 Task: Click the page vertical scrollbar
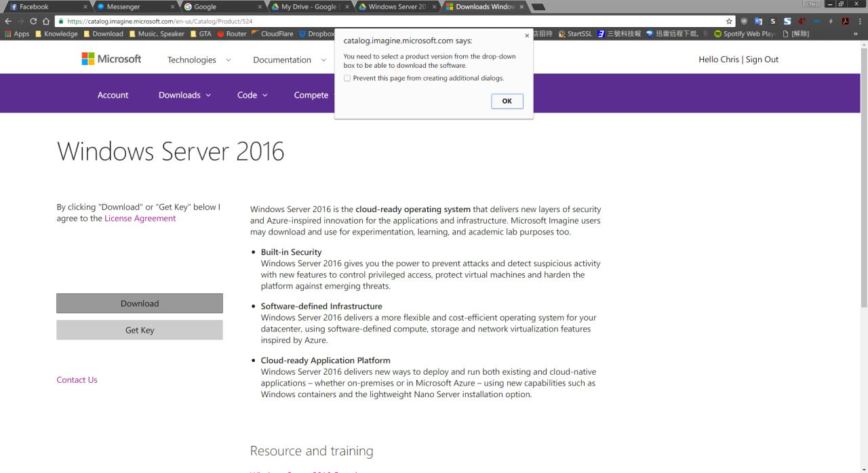[x=864, y=176]
